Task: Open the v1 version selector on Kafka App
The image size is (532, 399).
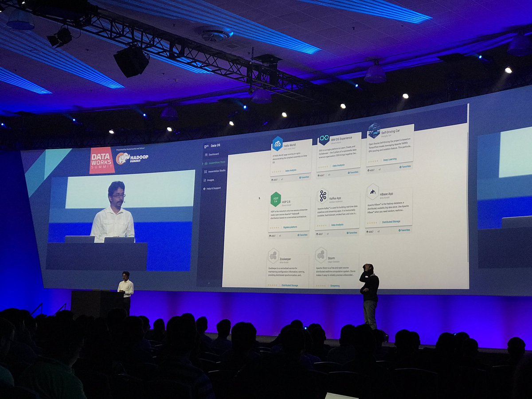Action: tap(328, 234)
